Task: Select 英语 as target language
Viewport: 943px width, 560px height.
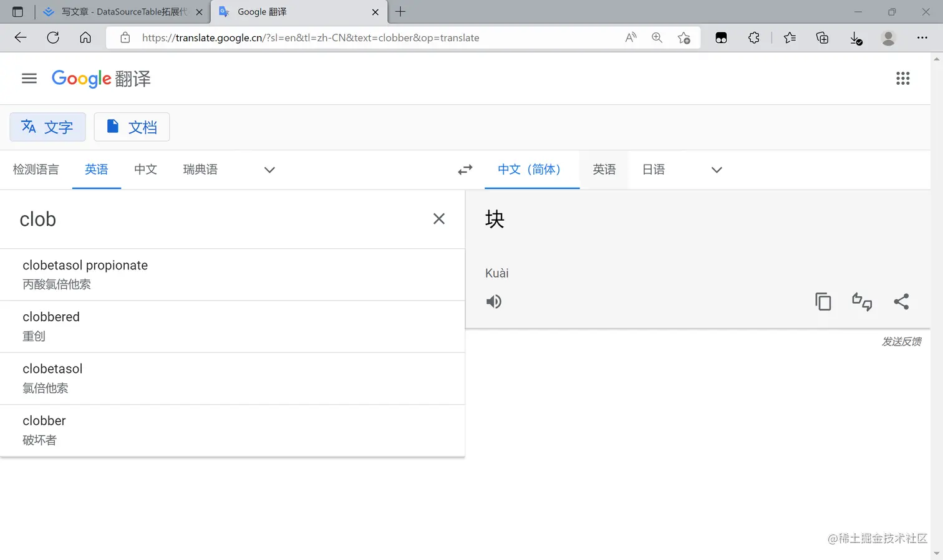Action: point(604,170)
